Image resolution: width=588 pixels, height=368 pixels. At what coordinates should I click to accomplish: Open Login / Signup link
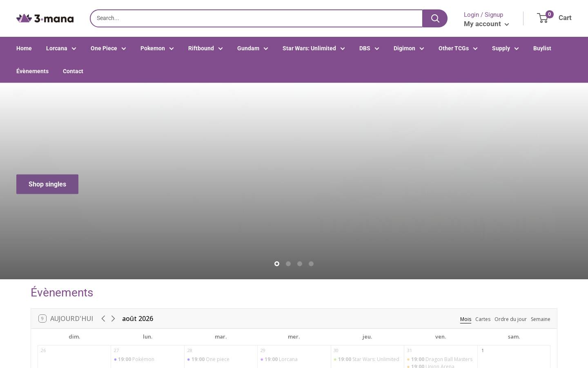(x=483, y=15)
